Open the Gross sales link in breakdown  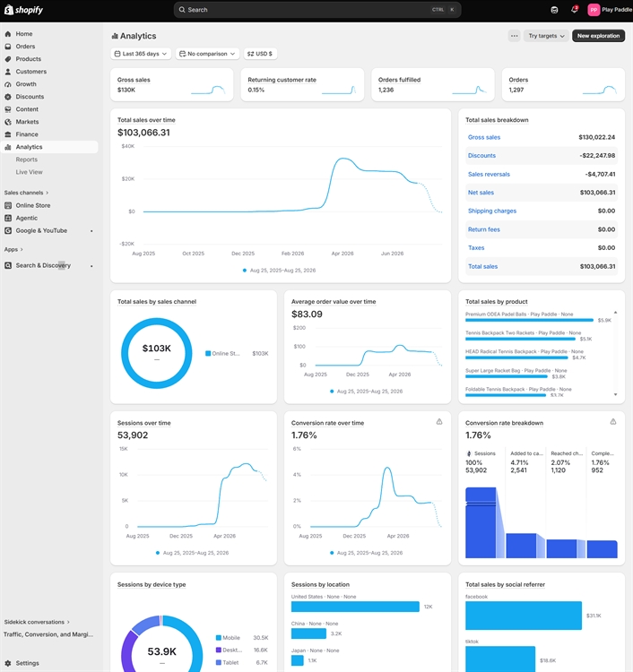[484, 137]
